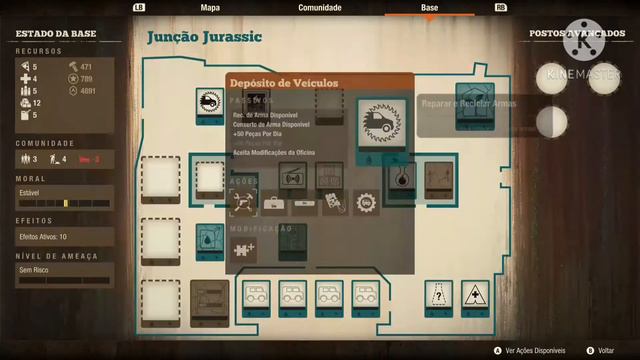The width and height of the screenshot is (640, 360).
Task: Click the A button glyph
Action: (498, 351)
